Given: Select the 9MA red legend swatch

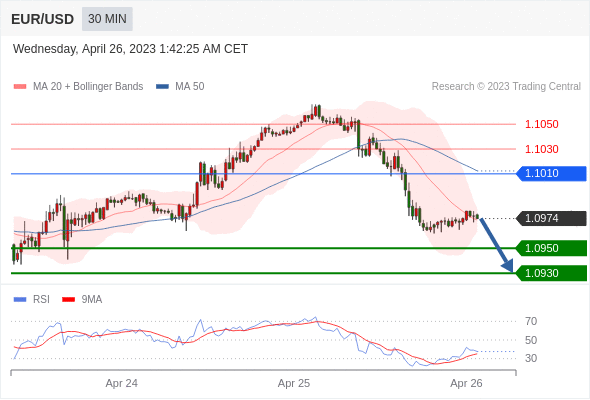Looking at the screenshot, I should pos(68,300).
